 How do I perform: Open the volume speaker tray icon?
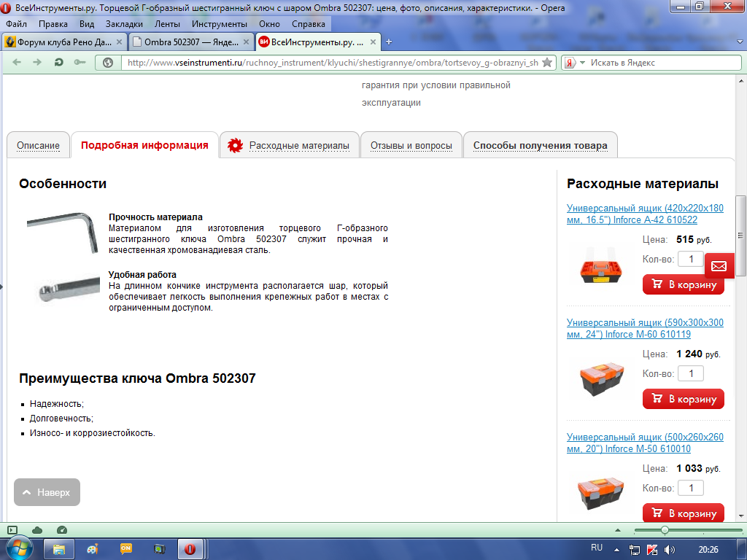coord(670,550)
